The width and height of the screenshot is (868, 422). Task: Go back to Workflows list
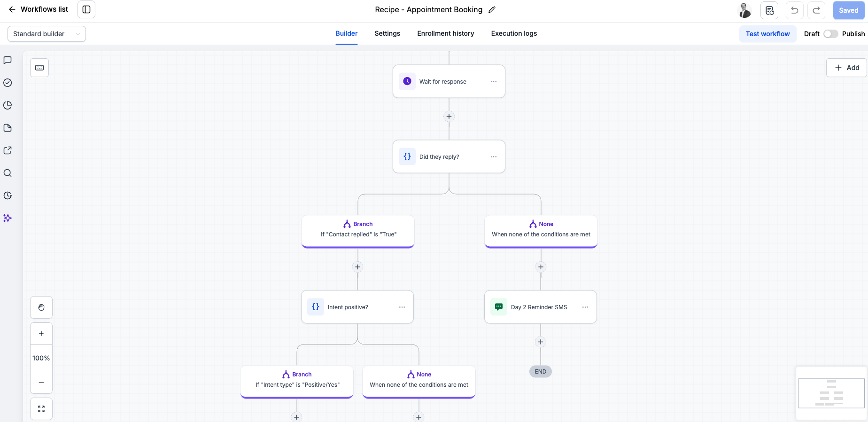(x=38, y=9)
